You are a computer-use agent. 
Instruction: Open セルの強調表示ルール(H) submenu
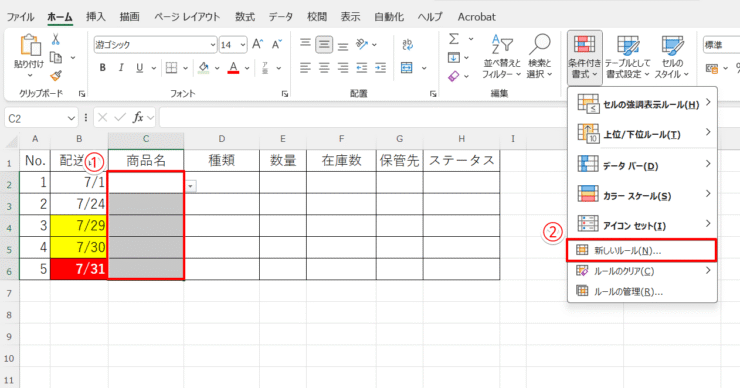coord(642,103)
